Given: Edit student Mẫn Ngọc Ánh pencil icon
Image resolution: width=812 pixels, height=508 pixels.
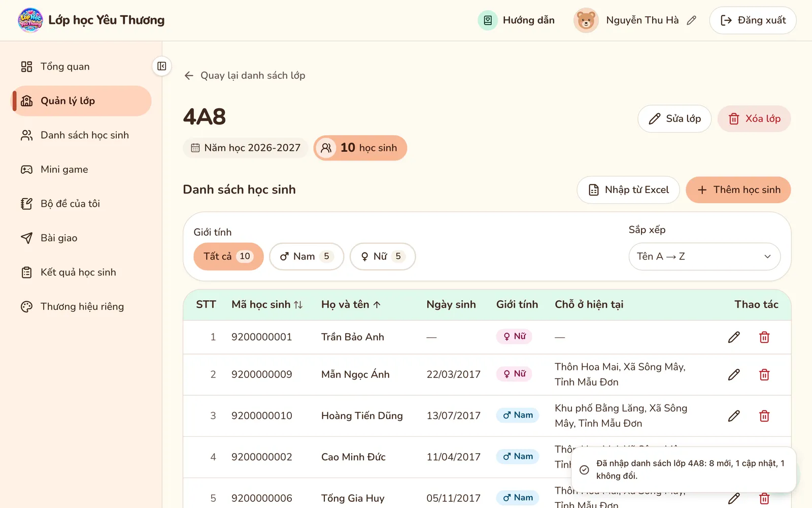Looking at the screenshot, I should 734,375.
